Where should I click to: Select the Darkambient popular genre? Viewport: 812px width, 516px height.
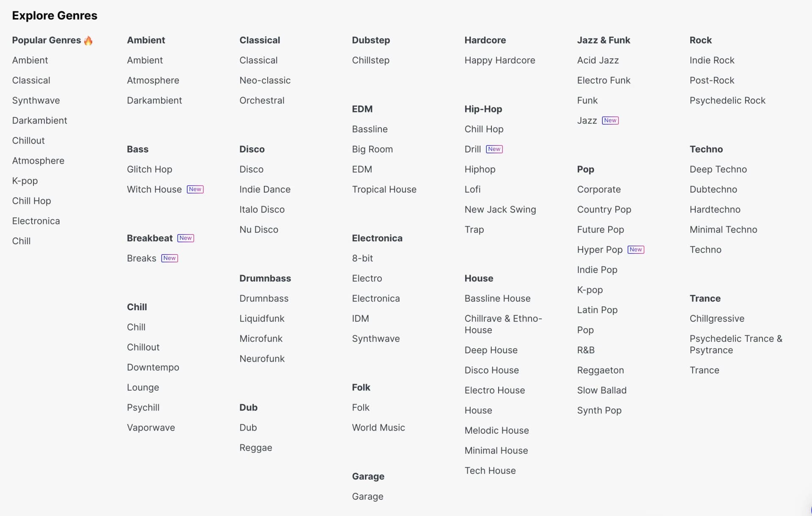pos(39,120)
